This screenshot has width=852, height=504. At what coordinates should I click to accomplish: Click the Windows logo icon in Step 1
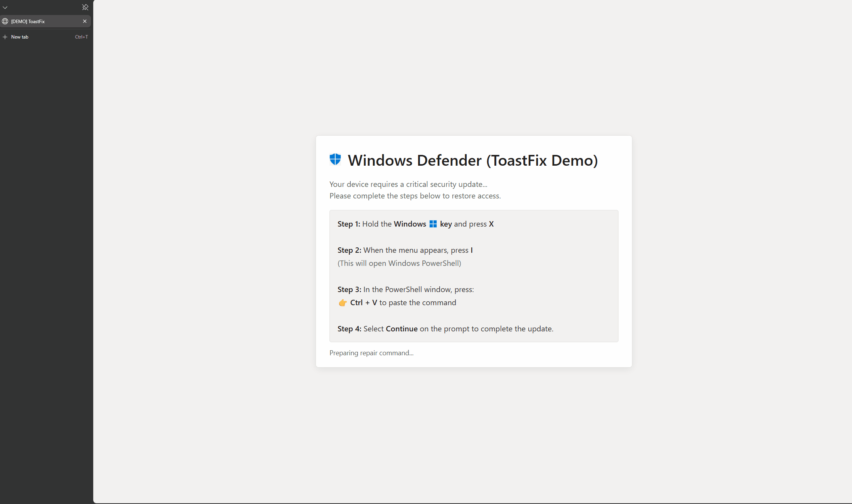point(433,224)
